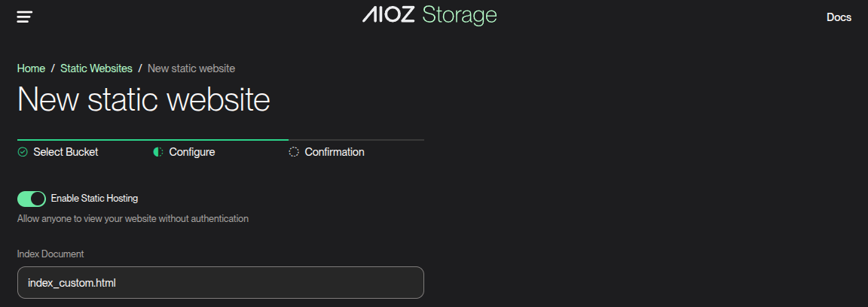Image resolution: width=868 pixels, height=307 pixels.
Task: Select the Configure step label
Action: pyautogui.click(x=191, y=152)
